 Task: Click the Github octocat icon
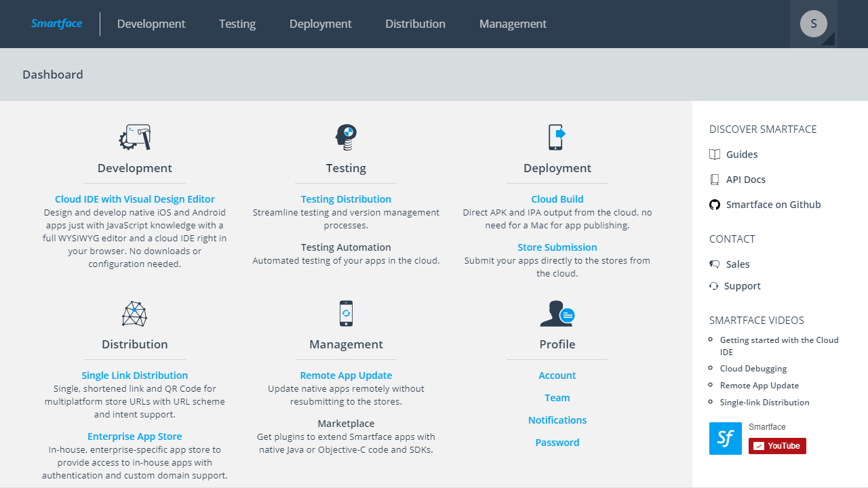point(715,205)
